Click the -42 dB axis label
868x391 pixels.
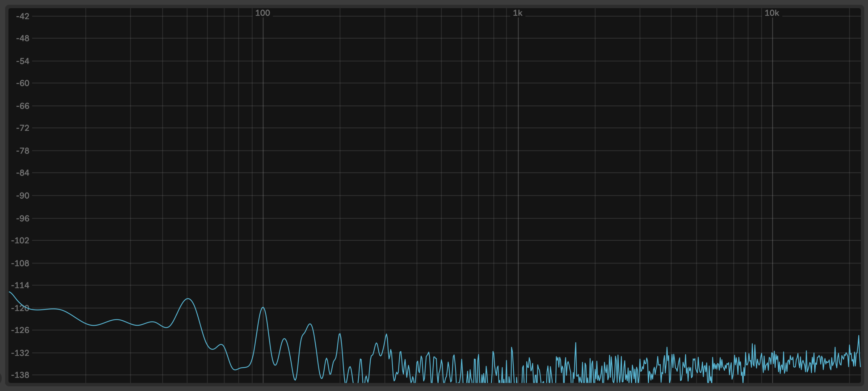click(23, 16)
